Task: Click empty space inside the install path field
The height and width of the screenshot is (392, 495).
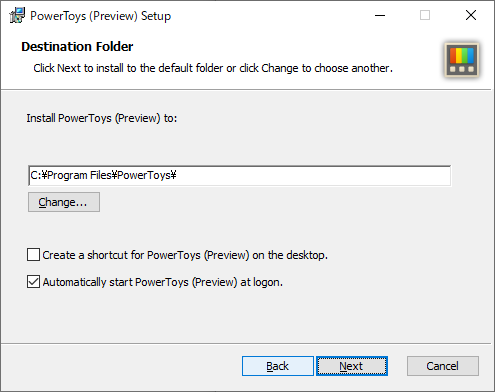Action: point(313,175)
